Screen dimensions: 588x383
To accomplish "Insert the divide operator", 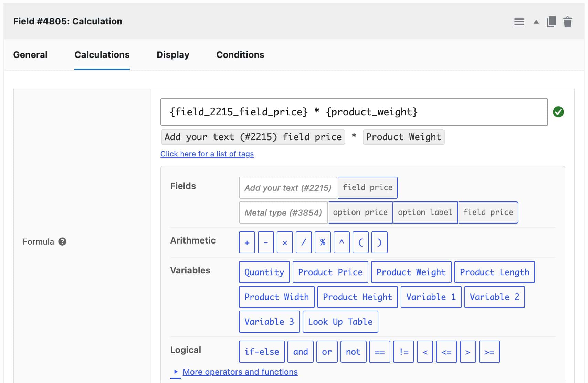I will coord(304,242).
